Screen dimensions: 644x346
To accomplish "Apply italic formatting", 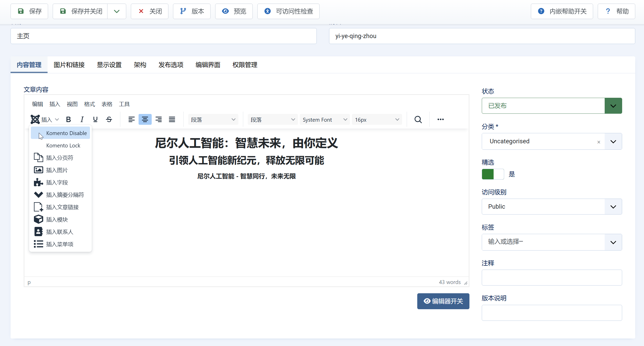I will [82, 119].
